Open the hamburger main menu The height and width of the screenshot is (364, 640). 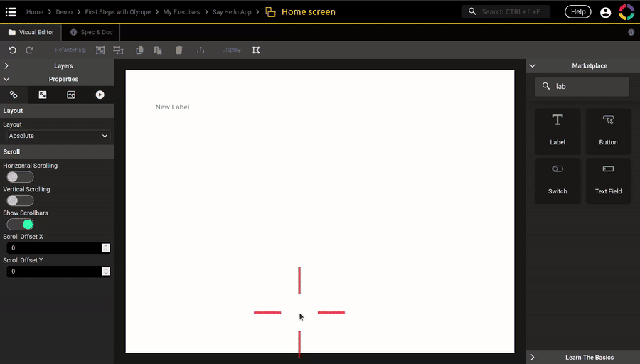[11, 11]
